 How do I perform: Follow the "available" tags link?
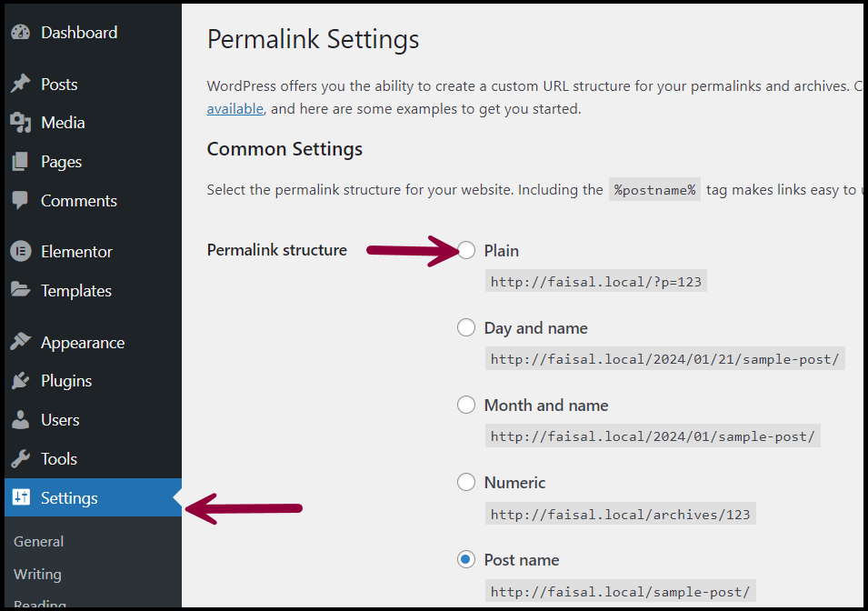pos(234,109)
